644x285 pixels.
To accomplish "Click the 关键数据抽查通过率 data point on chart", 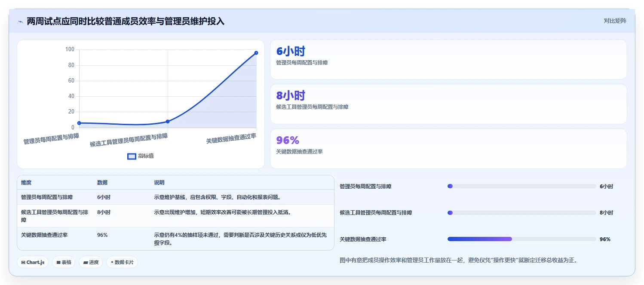I will (x=256, y=53).
